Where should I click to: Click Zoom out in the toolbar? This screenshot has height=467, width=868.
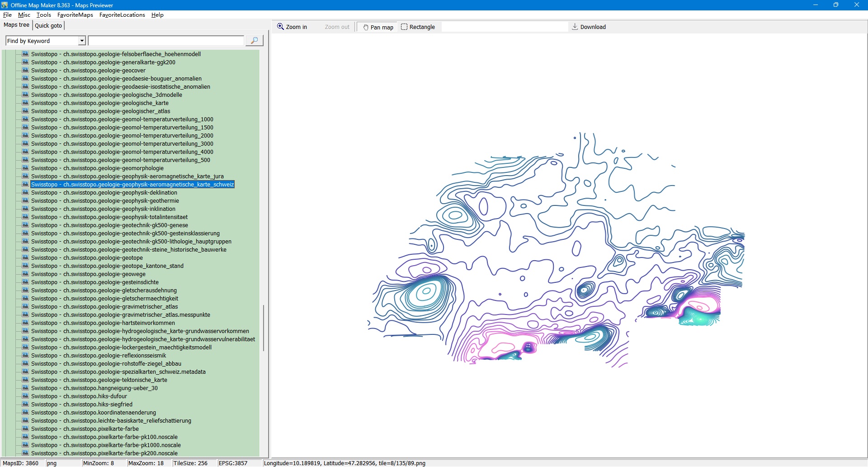pyautogui.click(x=337, y=27)
